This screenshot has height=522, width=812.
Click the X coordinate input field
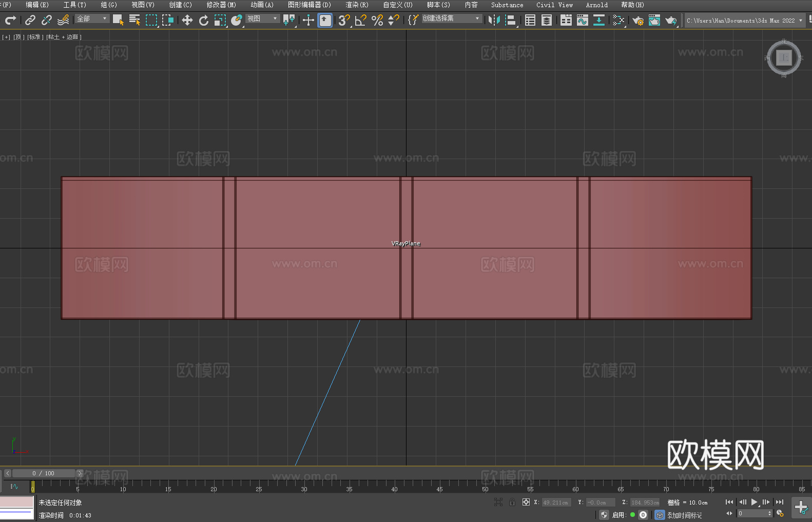tap(556, 502)
